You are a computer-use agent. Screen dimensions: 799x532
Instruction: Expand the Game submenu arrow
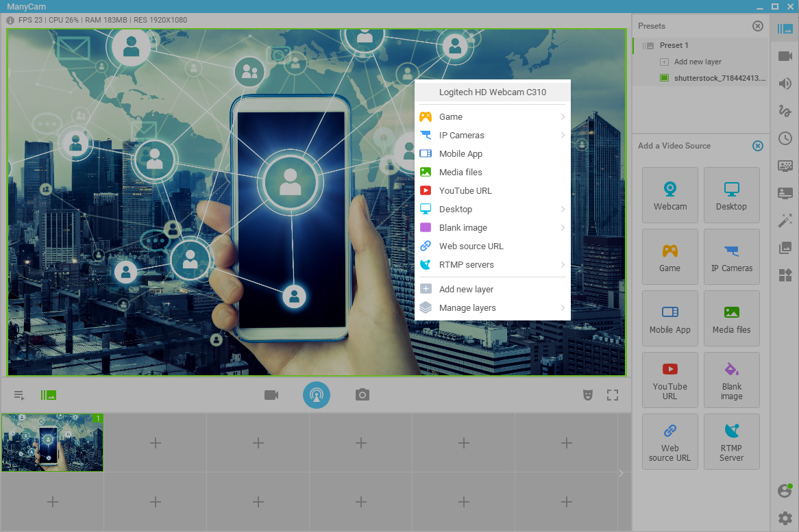point(563,116)
